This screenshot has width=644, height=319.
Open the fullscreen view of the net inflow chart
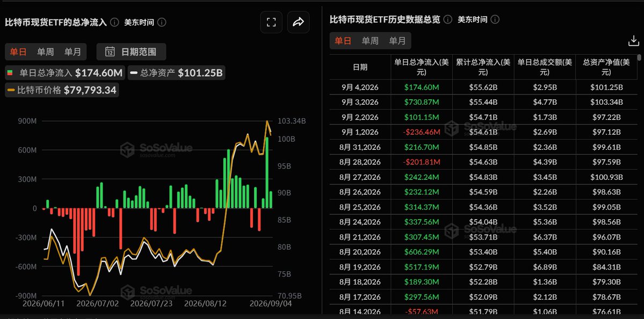tap(271, 22)
